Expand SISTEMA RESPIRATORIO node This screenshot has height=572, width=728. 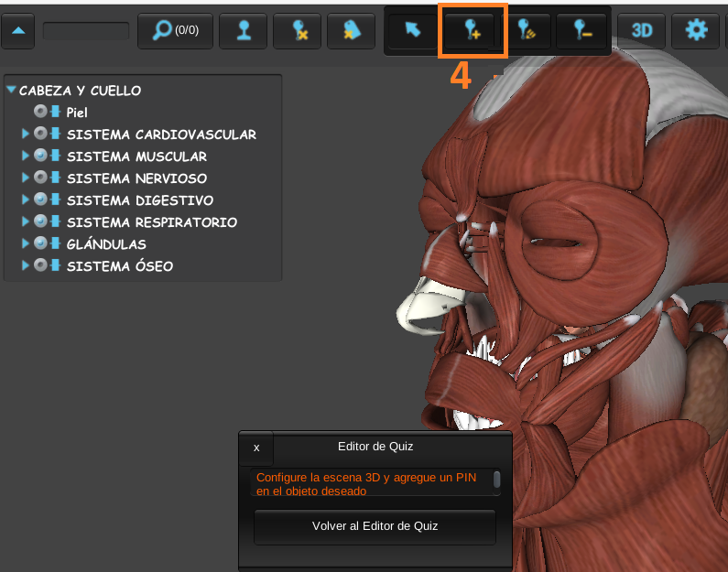(x=26, y=221)
